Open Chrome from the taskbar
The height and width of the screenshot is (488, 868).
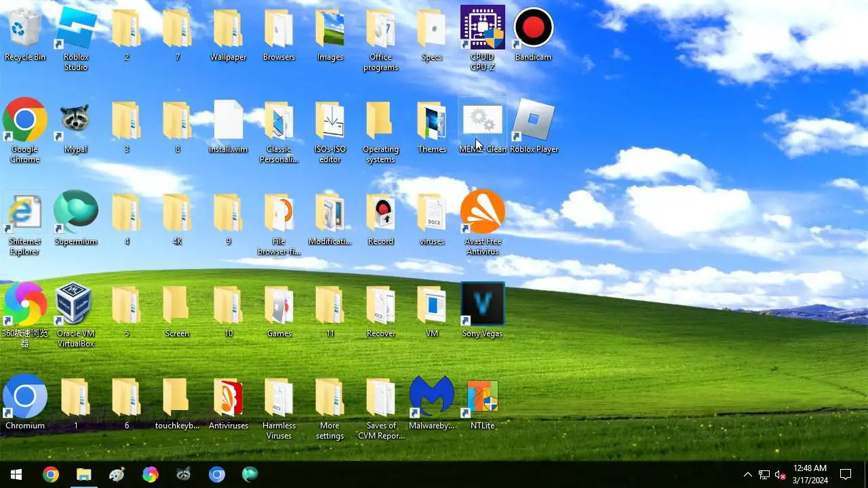tap(50, 474)
